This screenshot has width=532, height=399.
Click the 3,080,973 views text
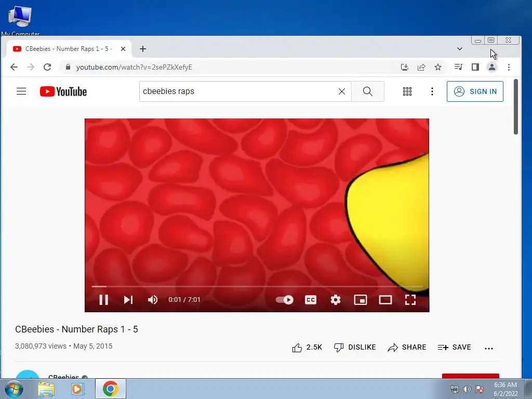pyautogui.click(x=41, y=346)
